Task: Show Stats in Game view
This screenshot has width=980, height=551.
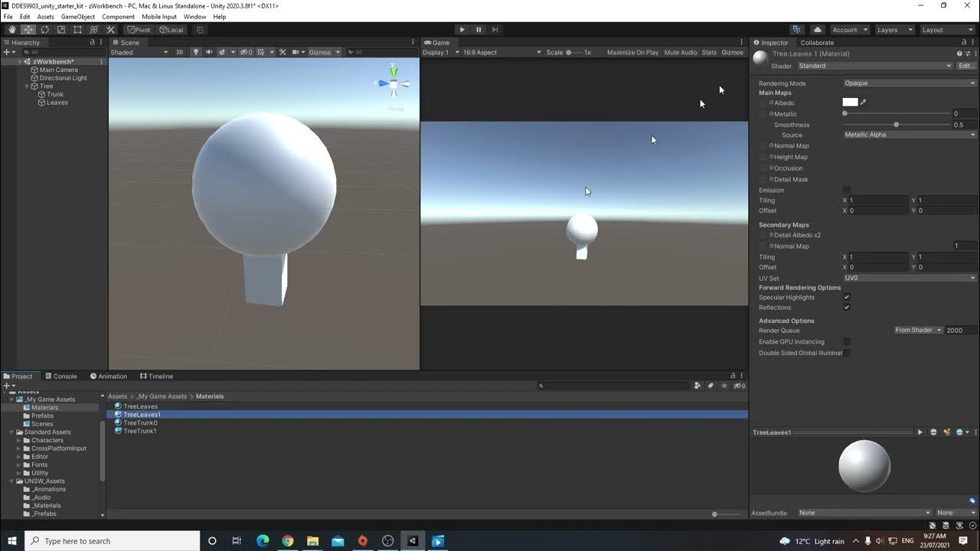Action: pyautogui.click(x=709, y=52)
